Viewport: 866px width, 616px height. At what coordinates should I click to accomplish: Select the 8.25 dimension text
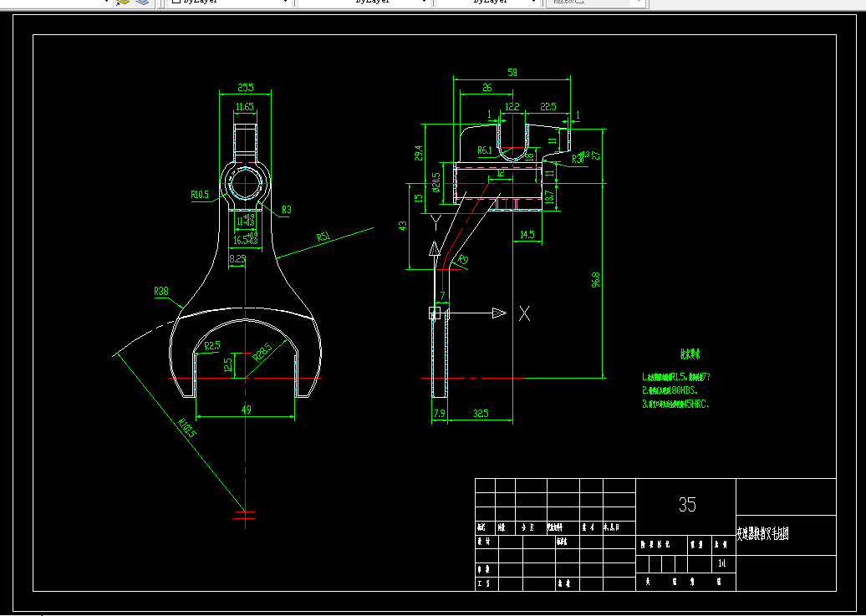[x=237, y=258]
